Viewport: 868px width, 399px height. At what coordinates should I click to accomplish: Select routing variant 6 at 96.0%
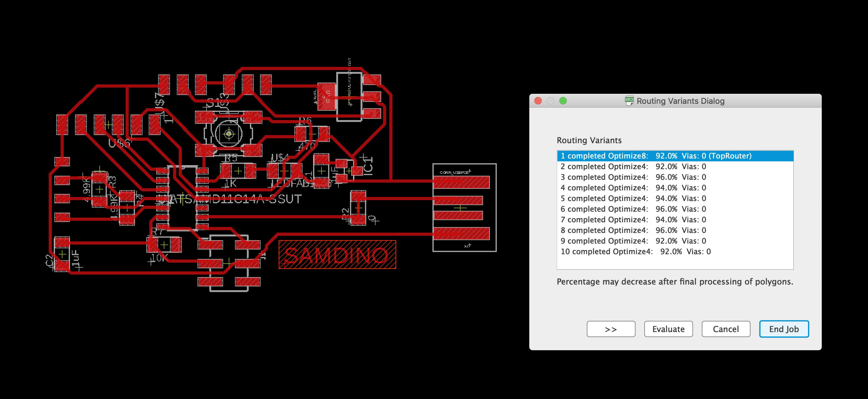point(633,209)
